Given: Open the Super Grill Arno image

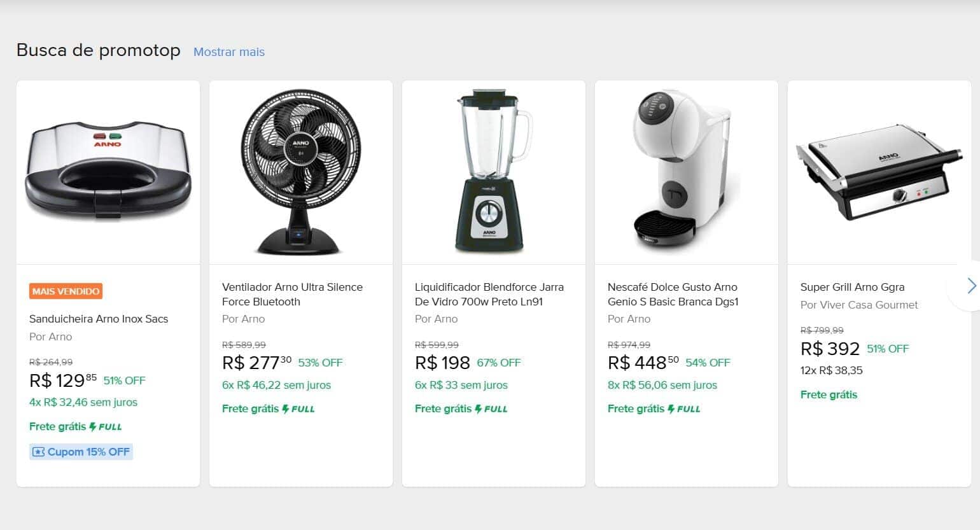Looking at the screenshot, I should coord(879,172).
